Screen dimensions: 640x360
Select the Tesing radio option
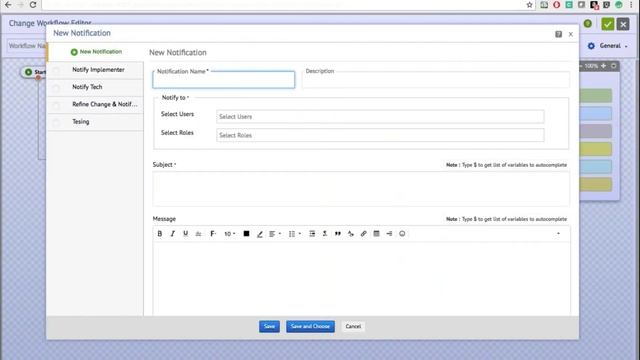pos(56,122)
